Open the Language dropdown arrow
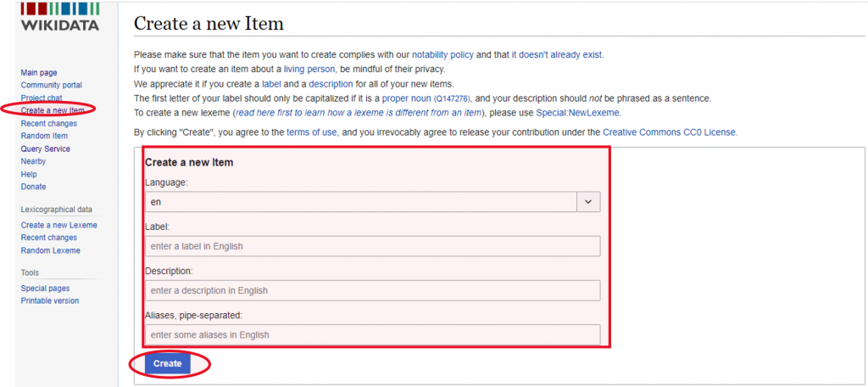The image size is (868, 387). 587,202
